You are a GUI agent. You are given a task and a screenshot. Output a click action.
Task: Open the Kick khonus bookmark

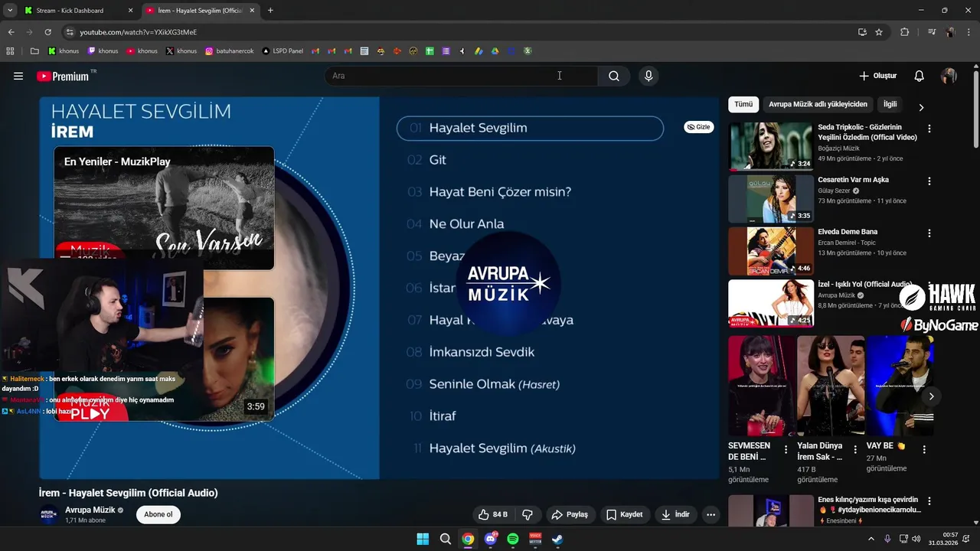point(63,51)
